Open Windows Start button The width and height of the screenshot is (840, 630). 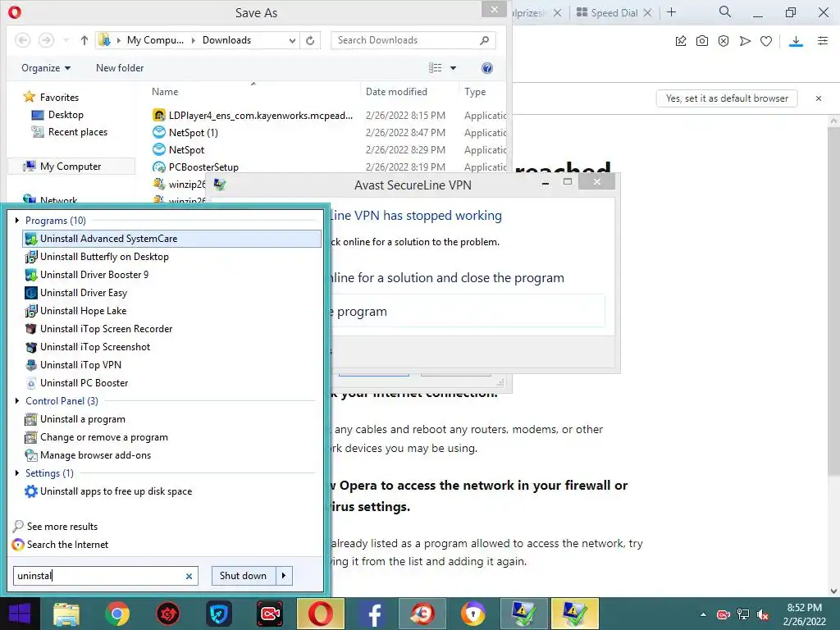pos(20,614)
